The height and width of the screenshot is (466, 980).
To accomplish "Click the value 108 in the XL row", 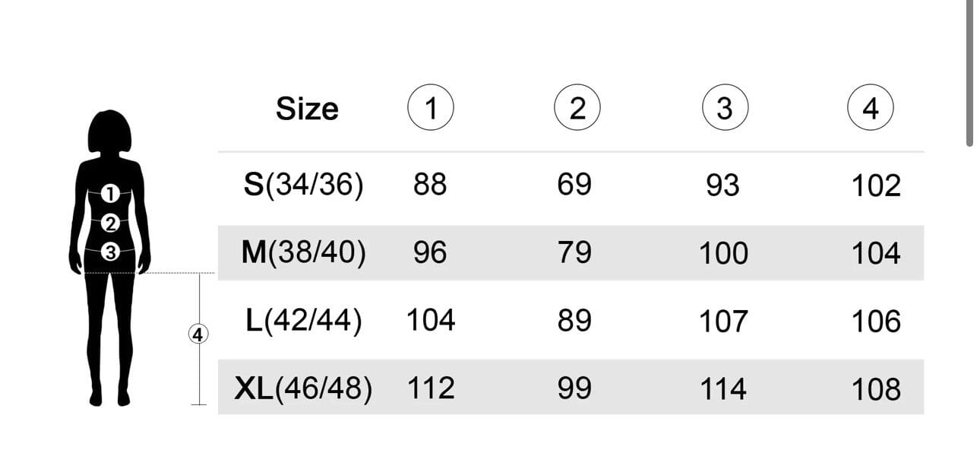I will (876, 389).
